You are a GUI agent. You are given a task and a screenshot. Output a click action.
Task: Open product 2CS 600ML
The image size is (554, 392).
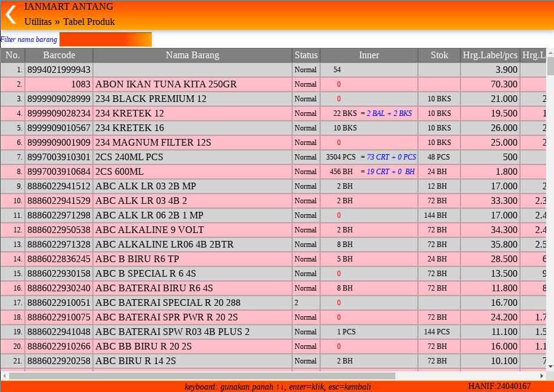(120, 172)
